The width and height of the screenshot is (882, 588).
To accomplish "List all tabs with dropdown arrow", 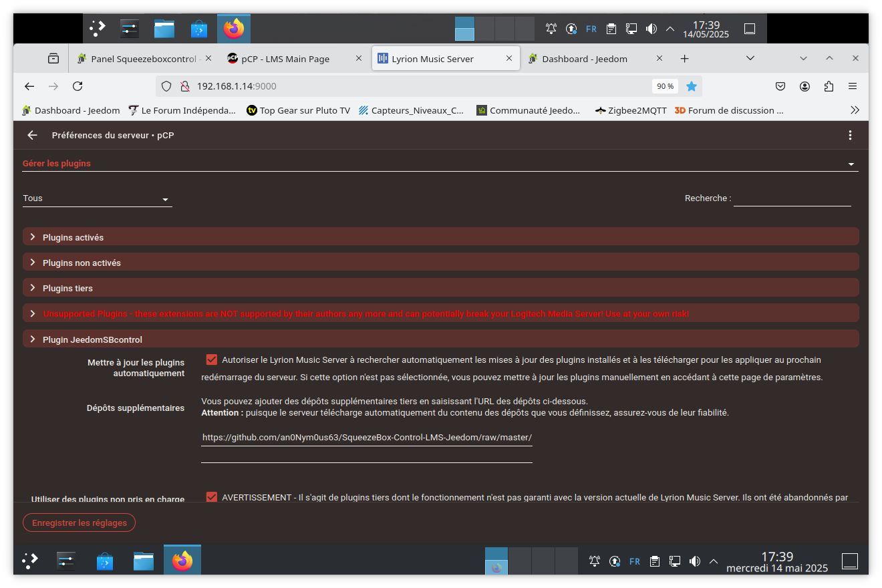I will (x=750, y=58).
